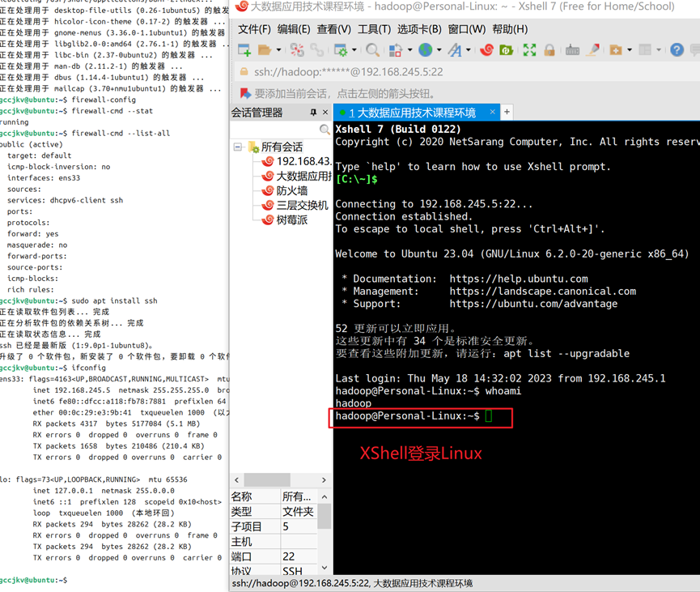Screen dimensions: 700x592
Task: Click the padlock lock-screen icon
Action: tap(549, 50)
